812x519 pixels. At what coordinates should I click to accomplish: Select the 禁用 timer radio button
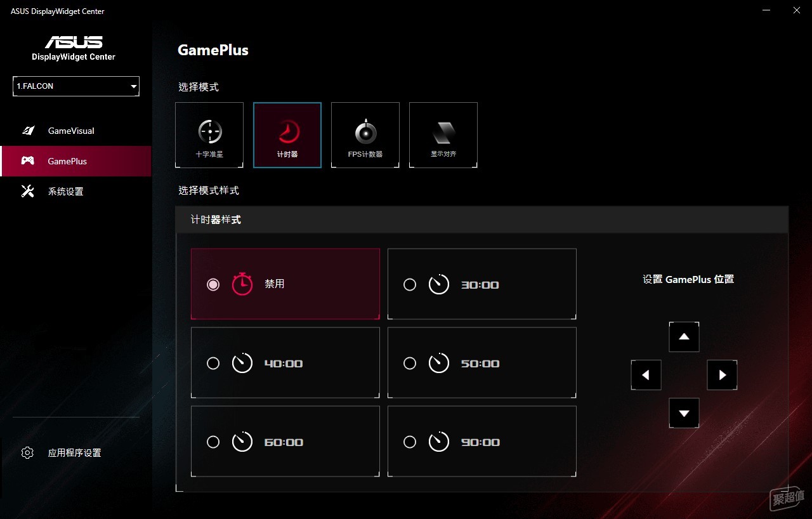tap(213, 284)
